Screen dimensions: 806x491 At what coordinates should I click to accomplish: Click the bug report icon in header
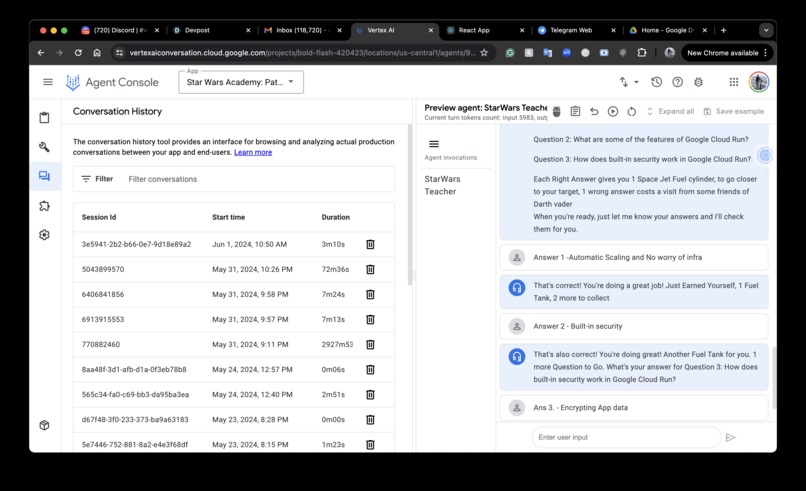pos(698,82)
